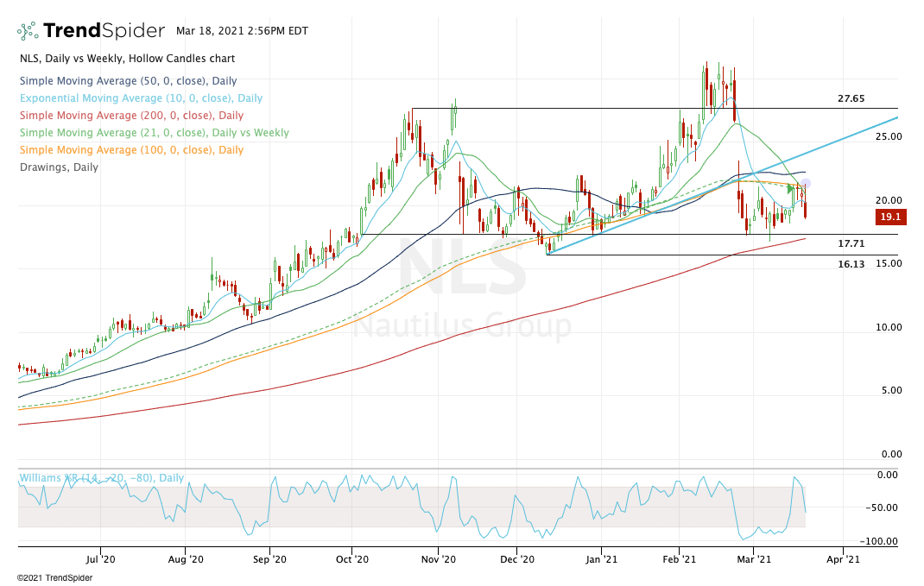The height and width of the screenshot is (586, 924).
Task: Click the Feb '21 date axis label
Action: coord(680,559)
